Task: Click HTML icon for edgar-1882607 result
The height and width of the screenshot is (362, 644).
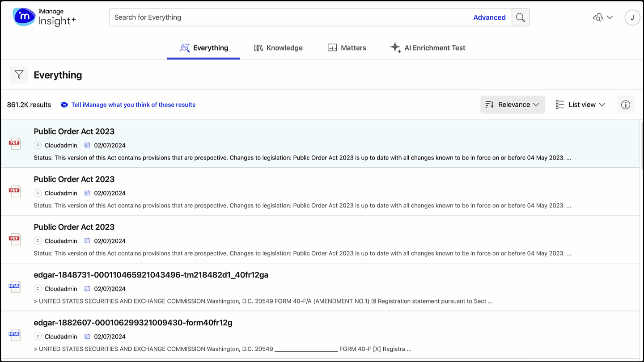Action: 15,335
